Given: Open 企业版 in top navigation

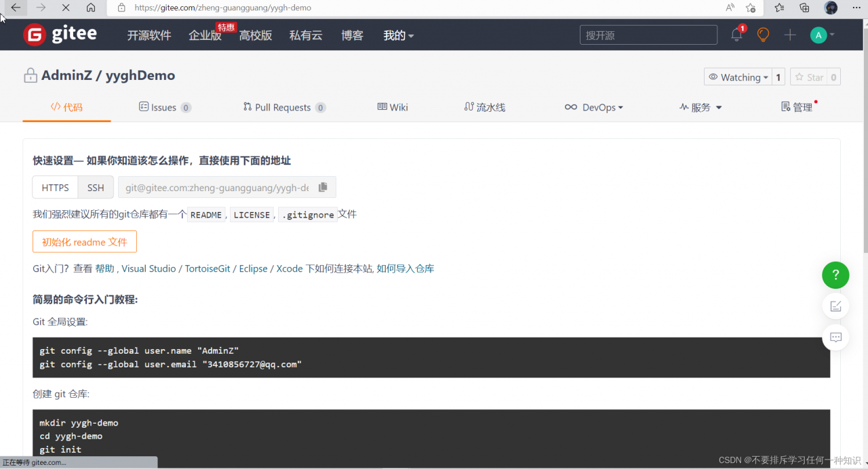Looking at the screenshot, I should pyautogui.click(x=205, y=35).
